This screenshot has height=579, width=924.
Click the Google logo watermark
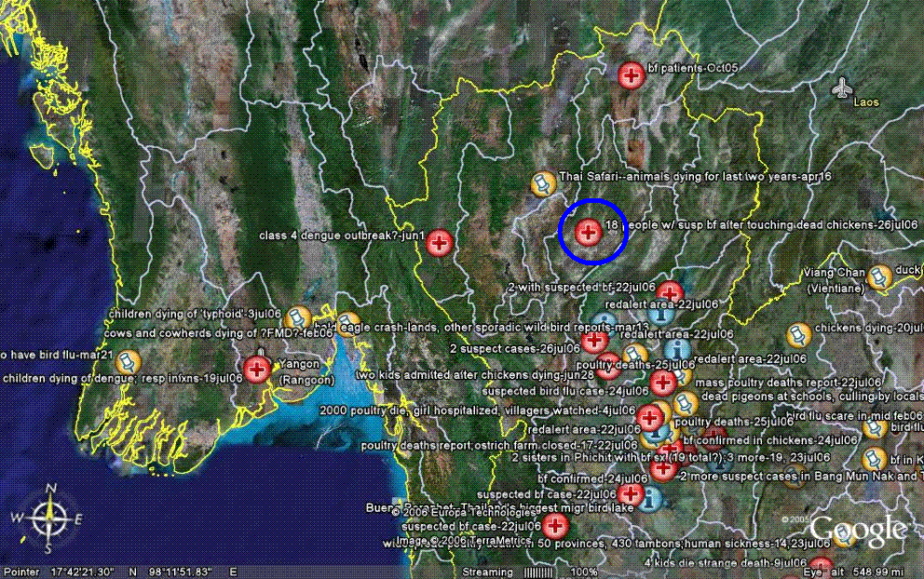point(857,531)
